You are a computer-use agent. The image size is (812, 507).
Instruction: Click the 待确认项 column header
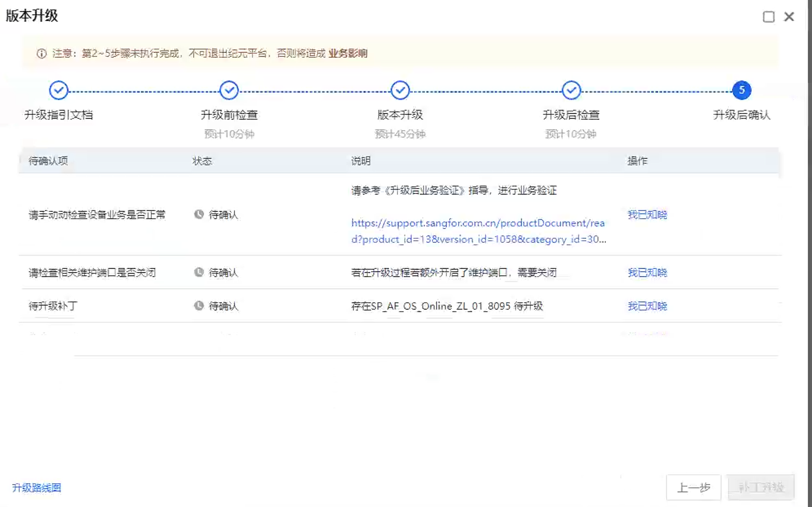click(48, 161)
